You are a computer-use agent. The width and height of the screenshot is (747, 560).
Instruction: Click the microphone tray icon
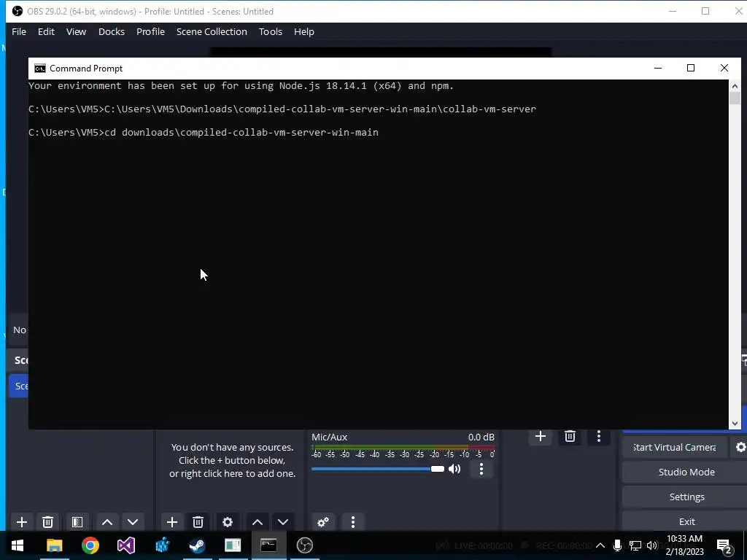coord(617,545)
